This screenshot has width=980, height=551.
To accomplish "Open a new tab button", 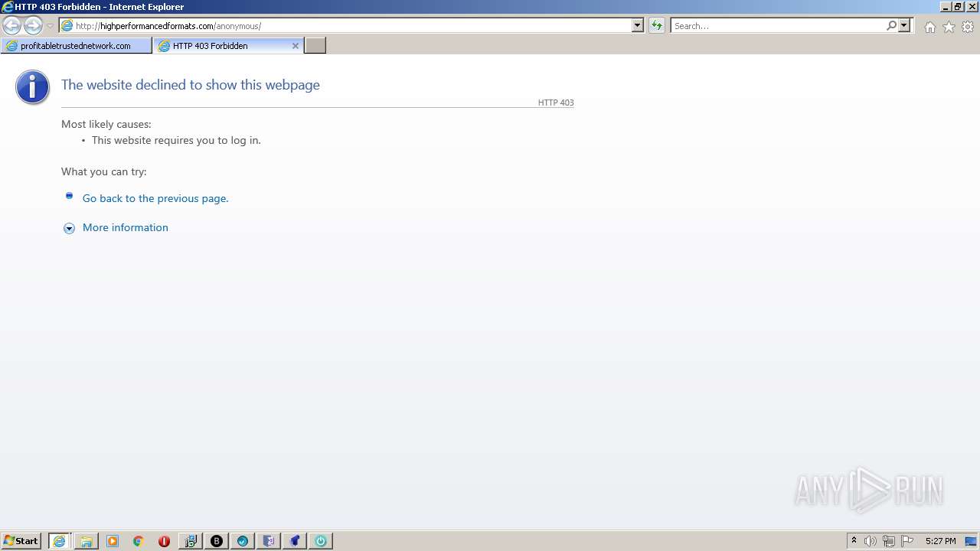I will click(315, 46).
